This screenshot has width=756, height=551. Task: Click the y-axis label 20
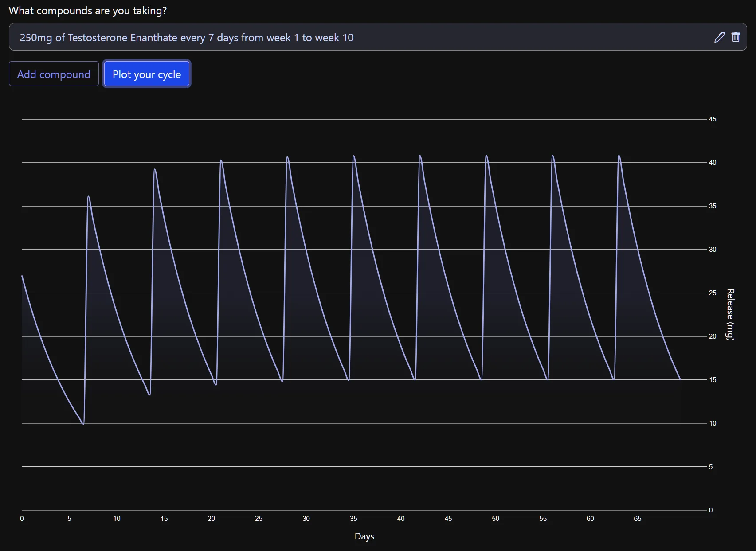click(713, 336)
